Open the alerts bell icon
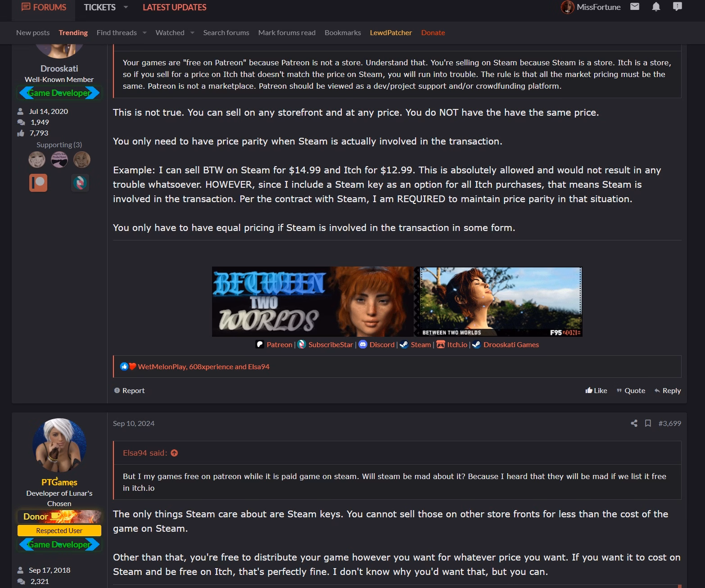 [x=656, y=6]
